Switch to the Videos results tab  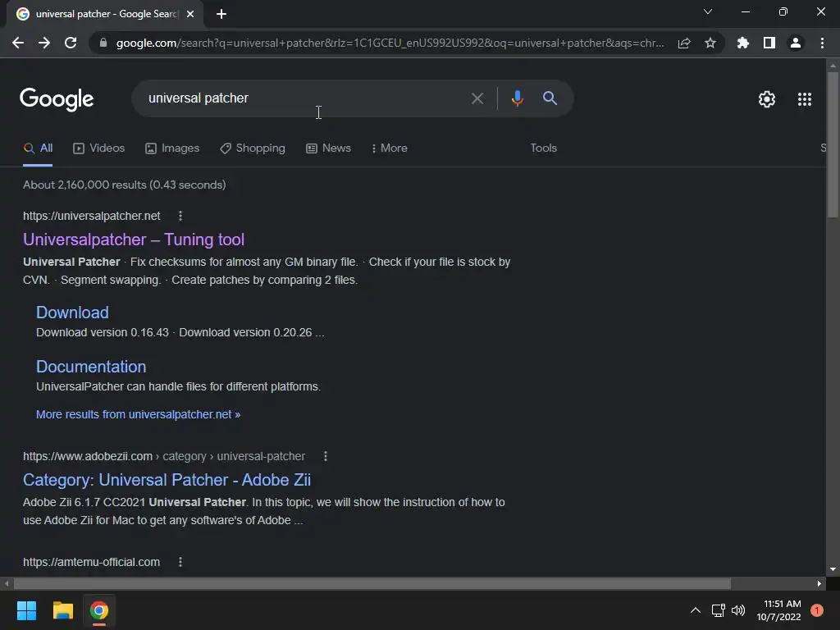pyautogui.click(x=98, y=148)
